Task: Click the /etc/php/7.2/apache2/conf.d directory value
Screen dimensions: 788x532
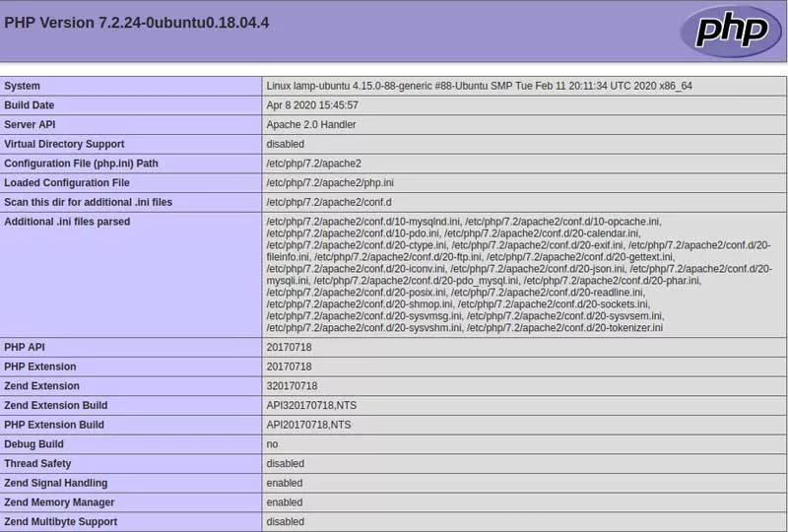Action: tap(328, 202)
